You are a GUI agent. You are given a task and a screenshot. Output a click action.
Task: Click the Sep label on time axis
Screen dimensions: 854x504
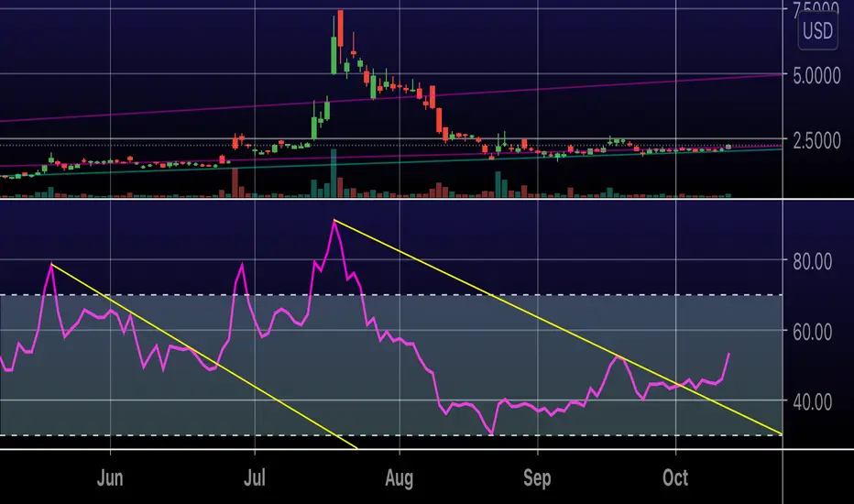point(537,478)
